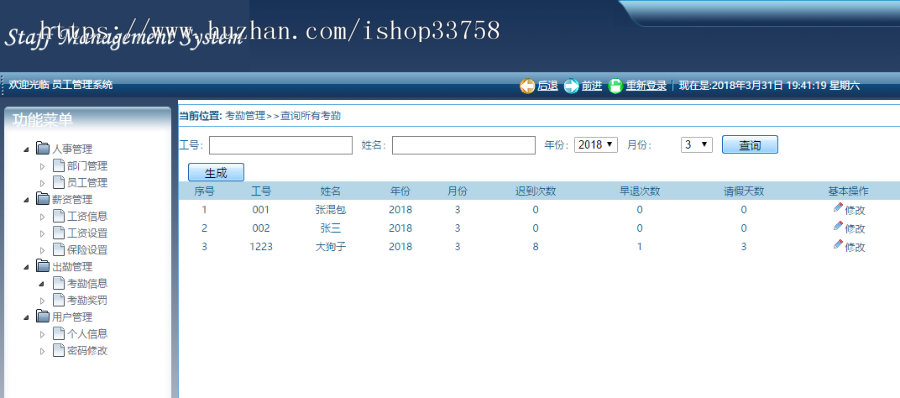Viewport: 900px width, 398px height.
Task: Click the 早退次数 column header
Action: [x=639, y=191]
